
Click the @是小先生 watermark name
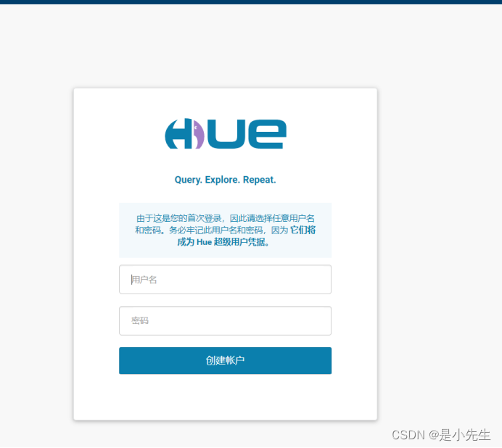click(459, 435)
